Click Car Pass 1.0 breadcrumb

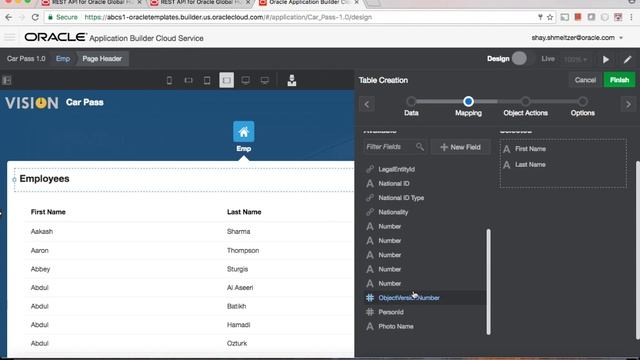(x=26, y=59)
